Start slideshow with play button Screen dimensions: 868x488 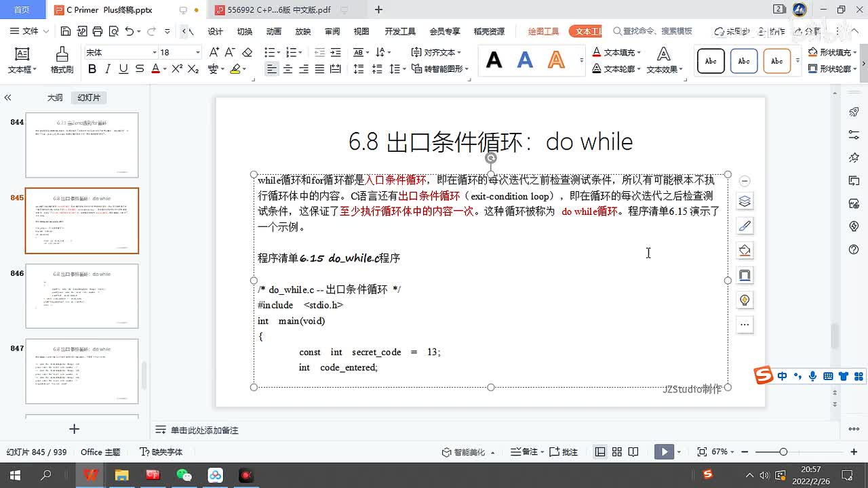pos(664,452)
